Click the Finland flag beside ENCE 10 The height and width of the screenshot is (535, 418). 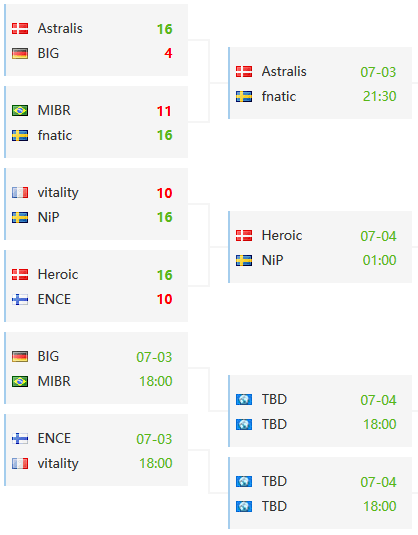[20, 300]
